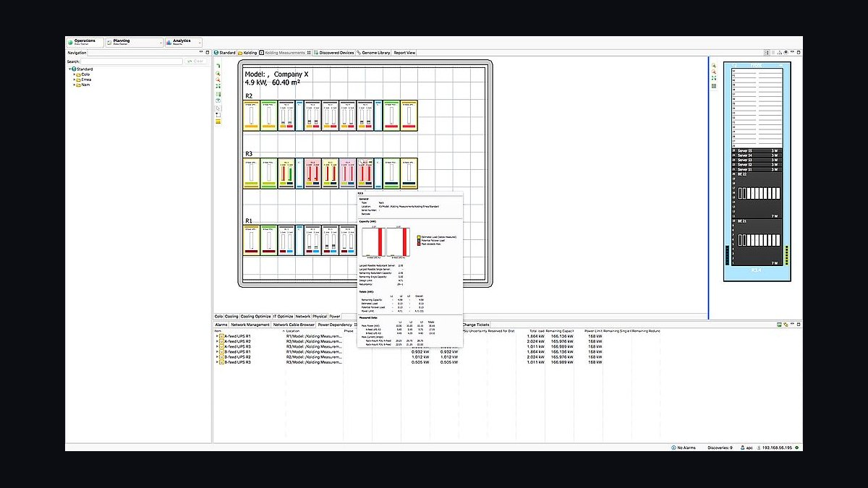This screenshot has width=868, height=488.
Task: Click the grid icon in rack elevation toolbar
Action: click(714, 86)
